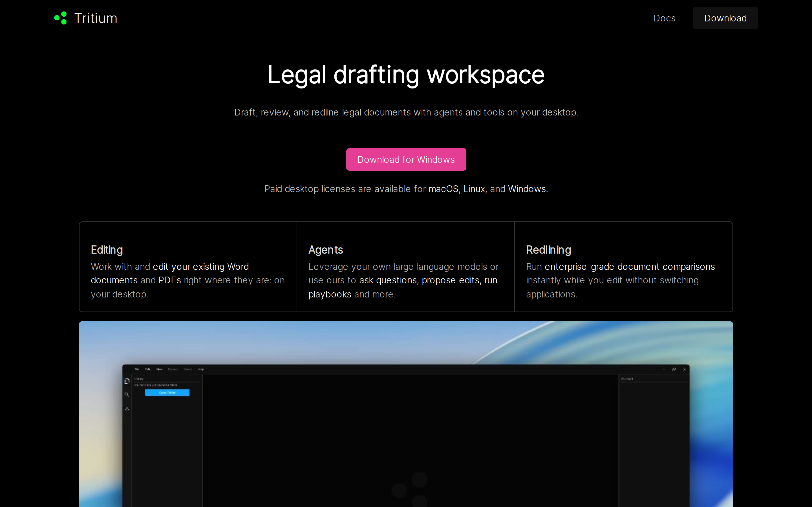Click the search magnifier icon in app sidebar

[127, 395]
